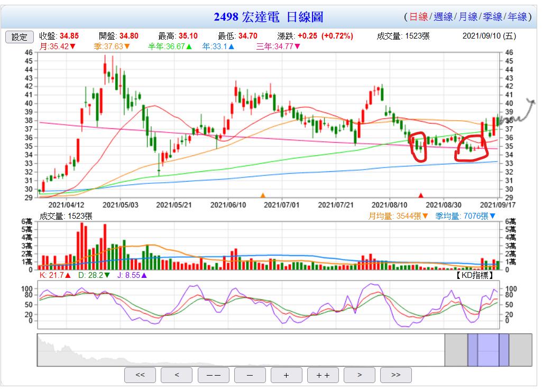Click the 設定 settings button

pos(20,36)
